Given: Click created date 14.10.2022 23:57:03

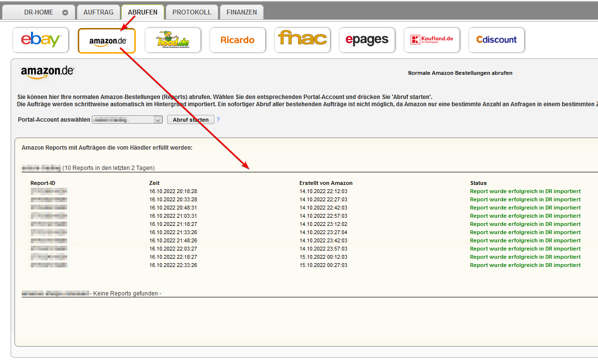Looking at the screenshot, I should [324, 249].
